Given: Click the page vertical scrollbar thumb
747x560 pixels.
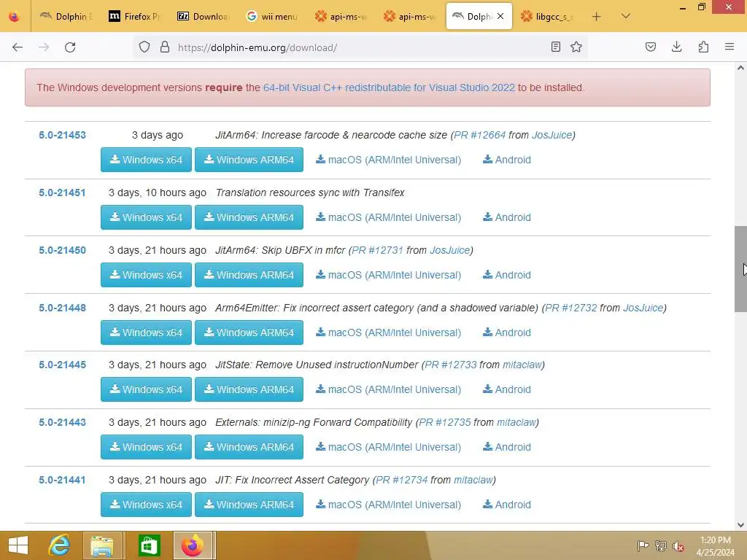Looking at the screenshot, I should pos(740,269).
